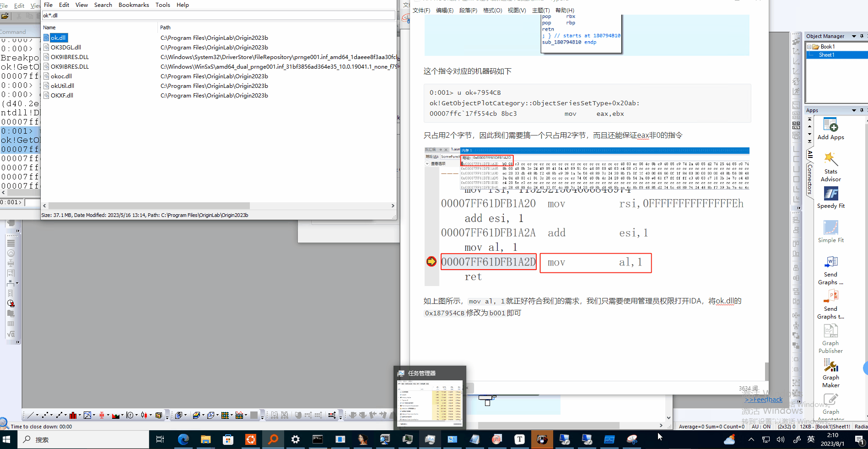Pin the Apps panel
This screenshot has height=449, width=868.
point(862,110)
